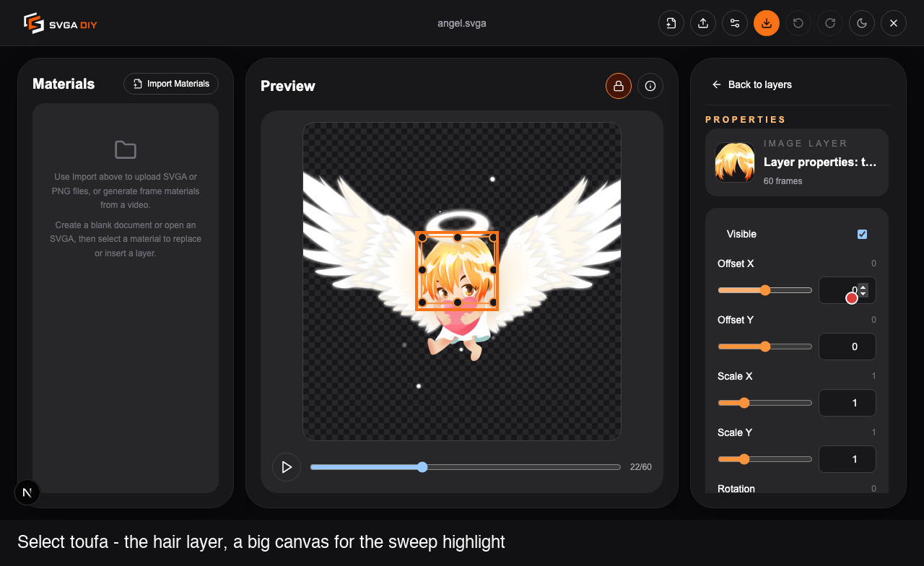924x566 pixels.
Task: Click the 'Layer properties' title text
Action: [x=820, y=162]
